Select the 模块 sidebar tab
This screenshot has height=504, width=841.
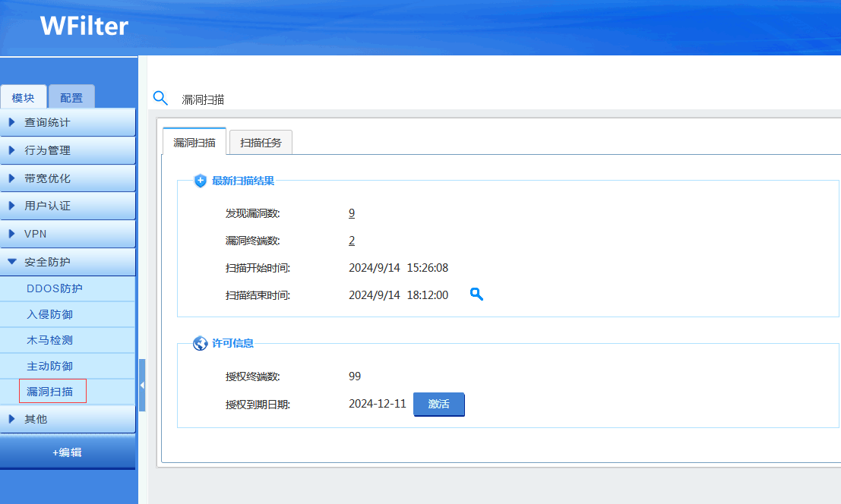coord(24,98)
